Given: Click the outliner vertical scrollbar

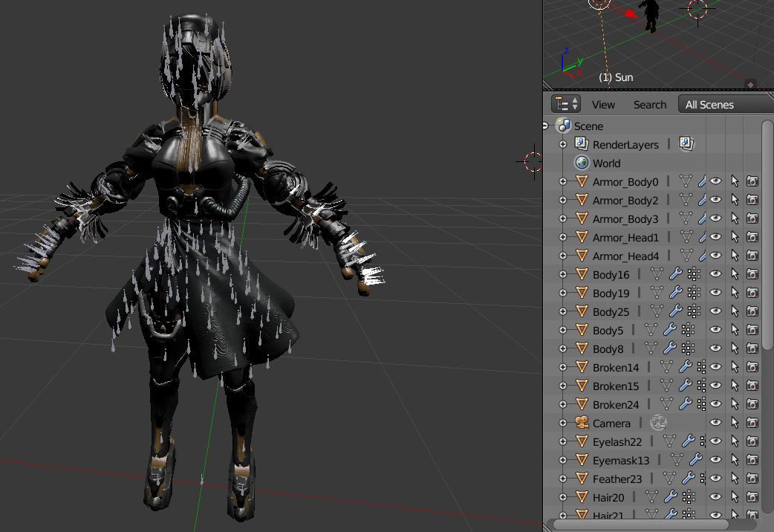Looking at the screenshot, I should (x=767, y=235).
